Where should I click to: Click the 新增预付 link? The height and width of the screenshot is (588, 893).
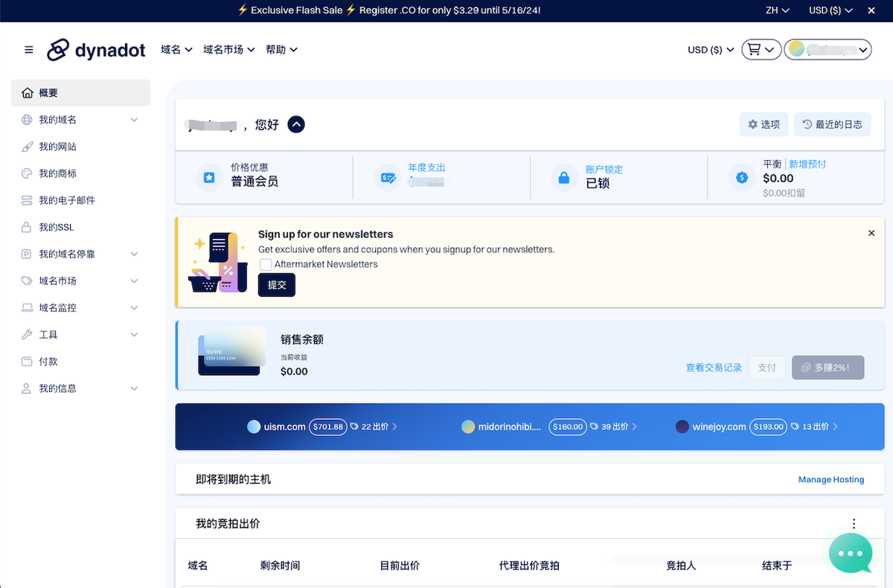[x=807, y=164]
